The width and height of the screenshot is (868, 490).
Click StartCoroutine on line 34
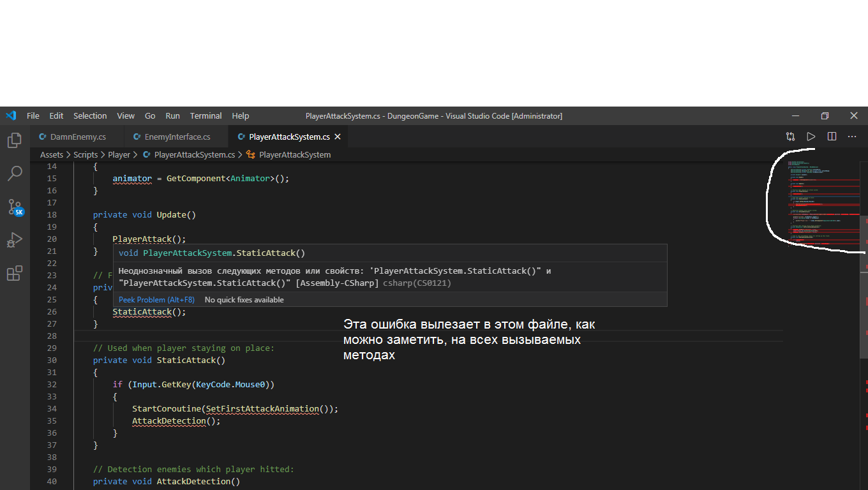[167, 409]
